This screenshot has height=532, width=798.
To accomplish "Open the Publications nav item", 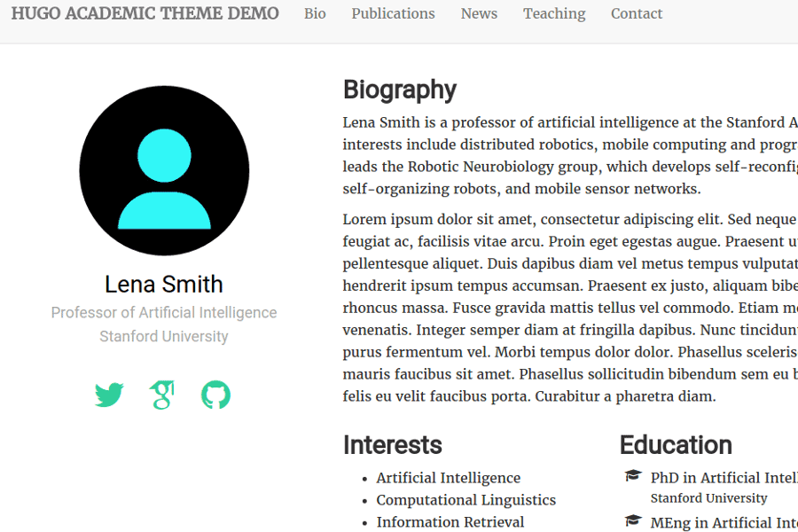I will click(393, 14).
